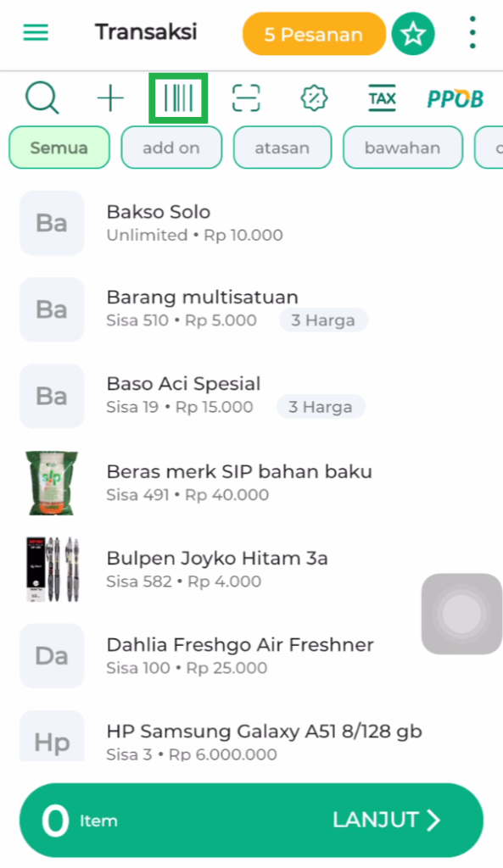Open the discount voucher icon
Viewport: 503px width, 868px height.
coord(313,97)
